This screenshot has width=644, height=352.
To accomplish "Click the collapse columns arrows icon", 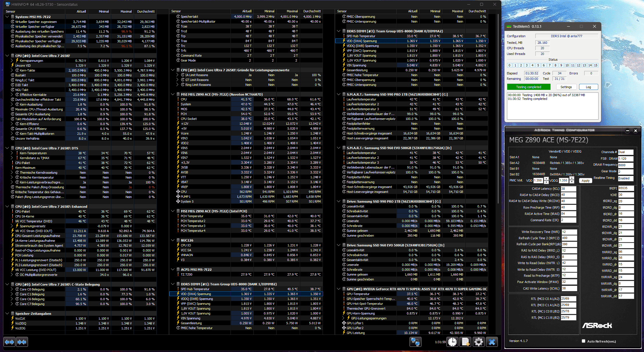I will pos(22,342).
